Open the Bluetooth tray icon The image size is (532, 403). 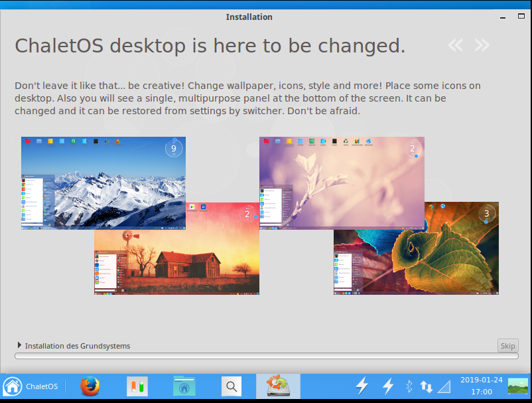click(409, 386)
